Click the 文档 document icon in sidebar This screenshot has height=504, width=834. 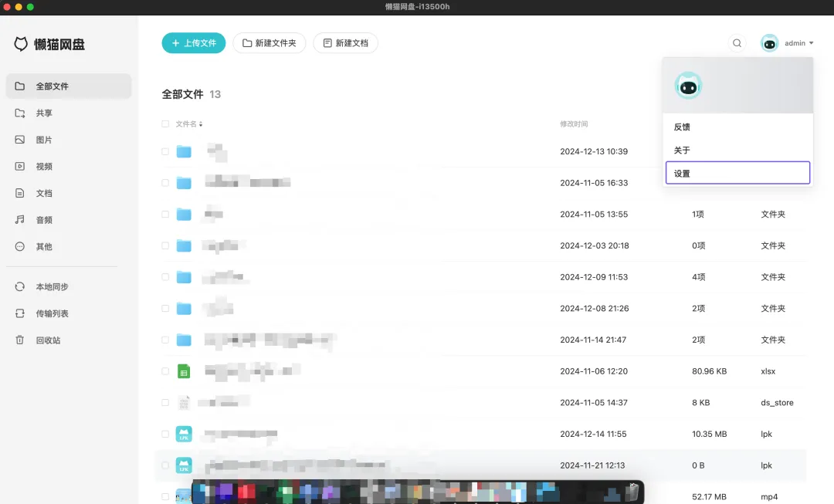click(19, 193)
